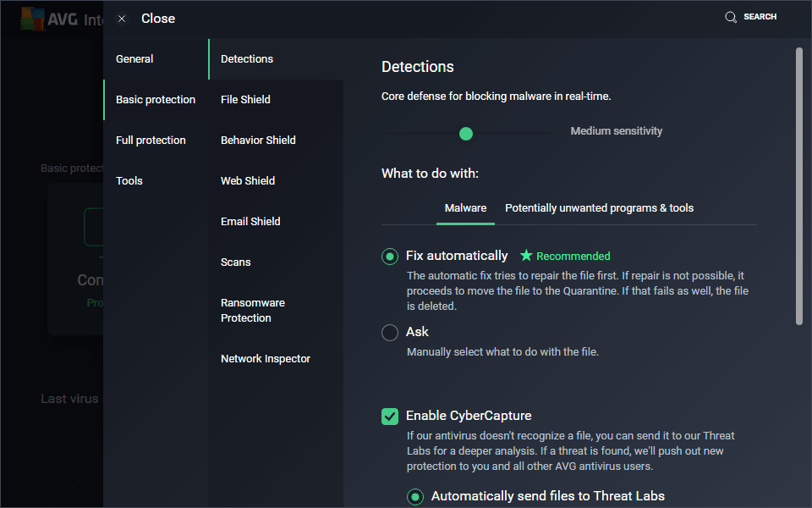Open the General settings category

[x=134, y=59]
